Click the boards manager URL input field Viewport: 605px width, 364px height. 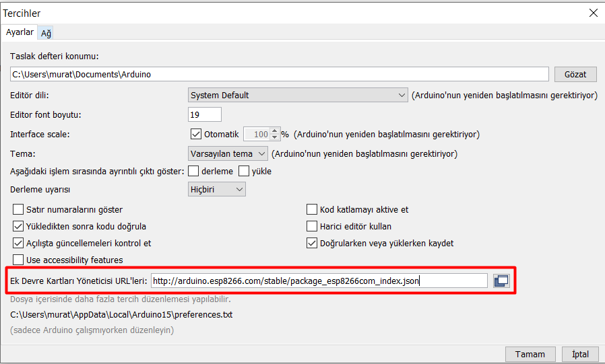(x=319, y=281)
